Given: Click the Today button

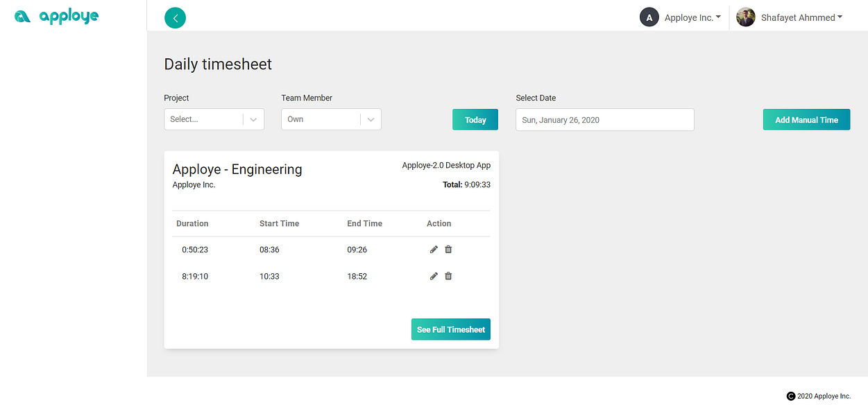Looking at the screenshot, I should pos(475,119).
